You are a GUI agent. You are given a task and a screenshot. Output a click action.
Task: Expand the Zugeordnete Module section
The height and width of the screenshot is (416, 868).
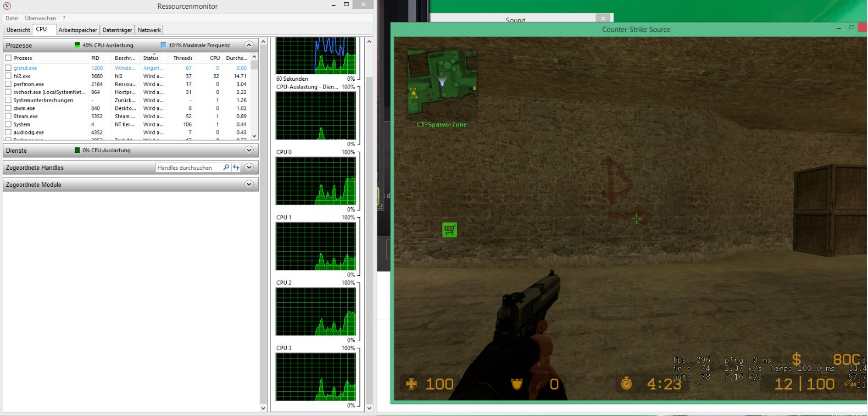tap(249, 185)
